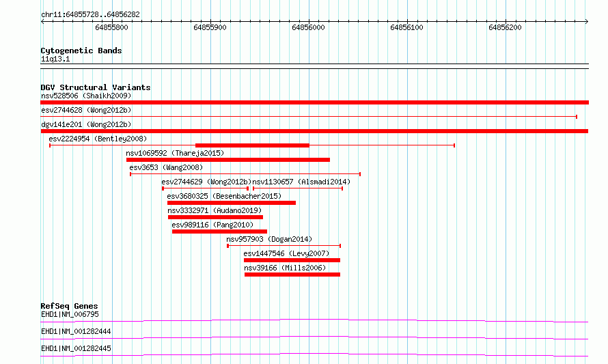
Task: Open the nsv1069592 (Thareja2015) label
Action: [175, 153]
